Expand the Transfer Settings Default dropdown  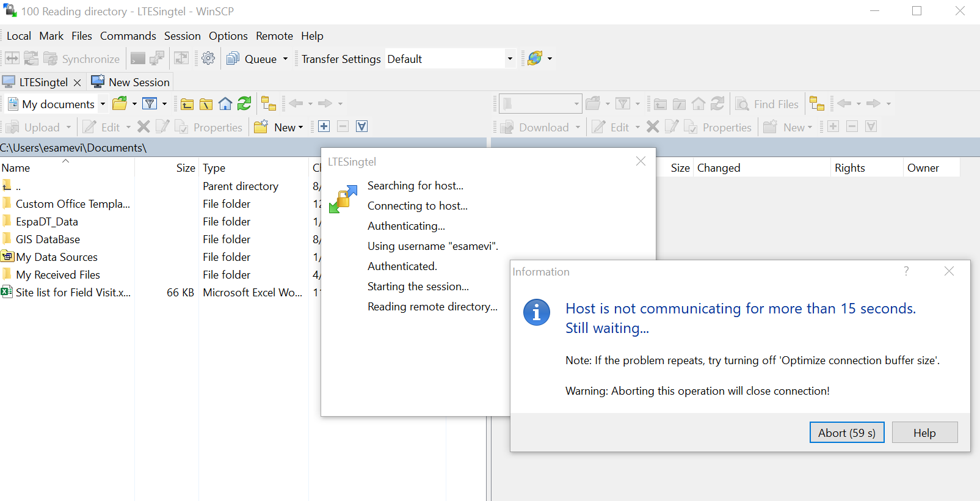click(510, 59)
